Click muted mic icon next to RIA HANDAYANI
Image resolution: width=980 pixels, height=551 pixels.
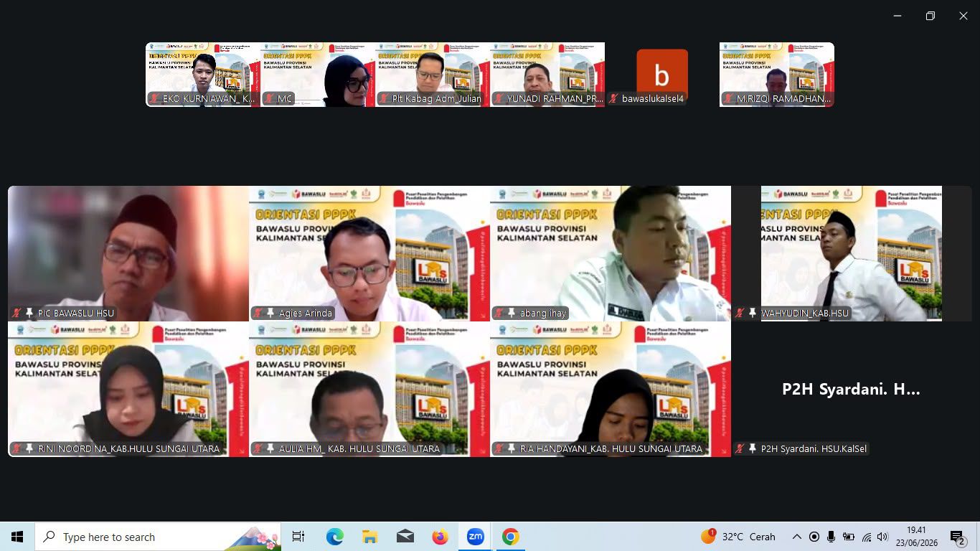click(x=499, y=449)
